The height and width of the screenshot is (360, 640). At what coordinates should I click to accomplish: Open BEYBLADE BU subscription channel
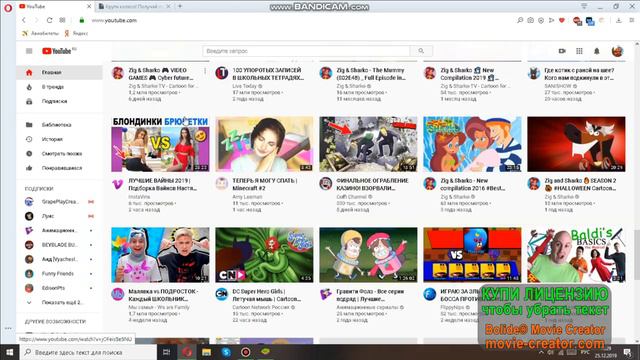coord(59,245)
